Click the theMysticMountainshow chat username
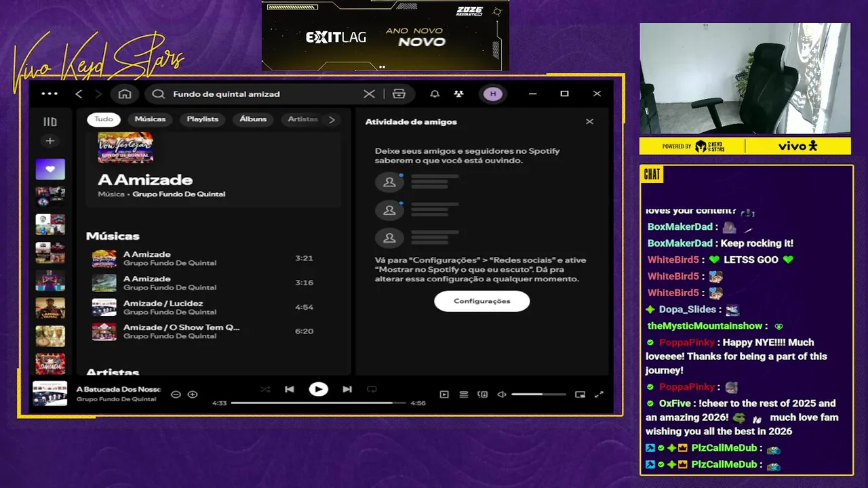Image resolution: width=868 pixels, height=488 pixels. 705,326
